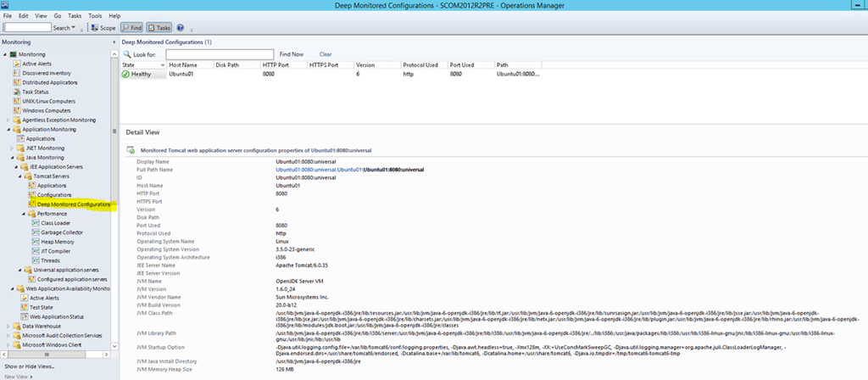
Task: Click the New View link
Action: [x=18, y=377]
